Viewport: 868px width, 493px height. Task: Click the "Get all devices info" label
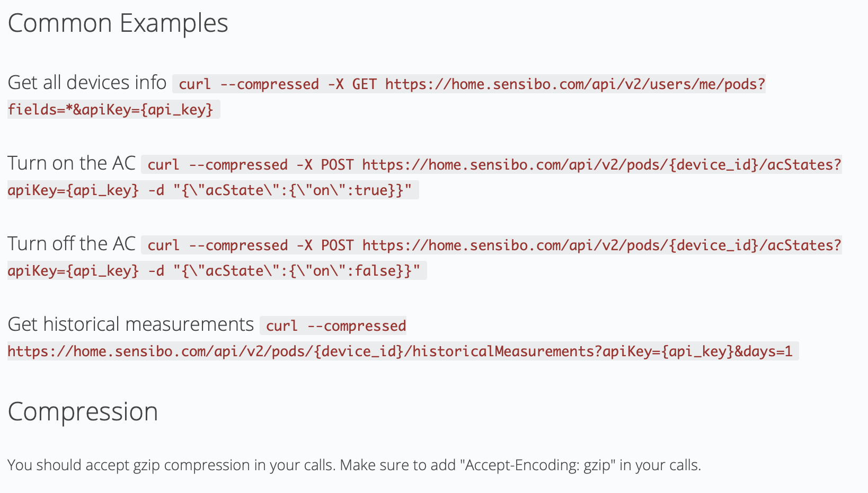(87, 83)
